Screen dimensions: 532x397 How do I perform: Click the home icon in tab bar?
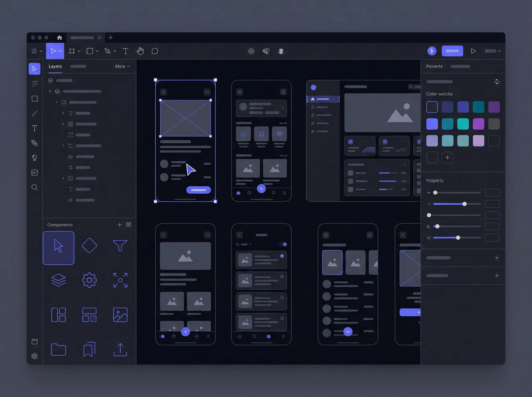pos(59,38)
